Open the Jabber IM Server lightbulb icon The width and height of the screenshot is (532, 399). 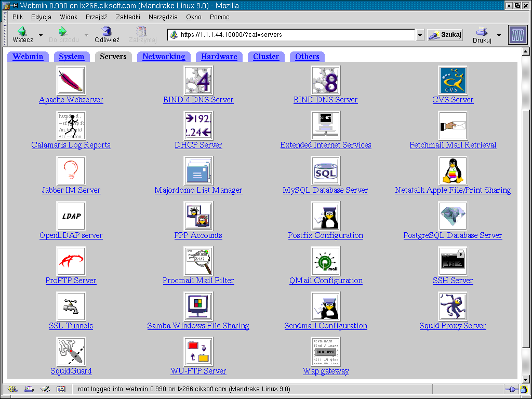(71, 170)
